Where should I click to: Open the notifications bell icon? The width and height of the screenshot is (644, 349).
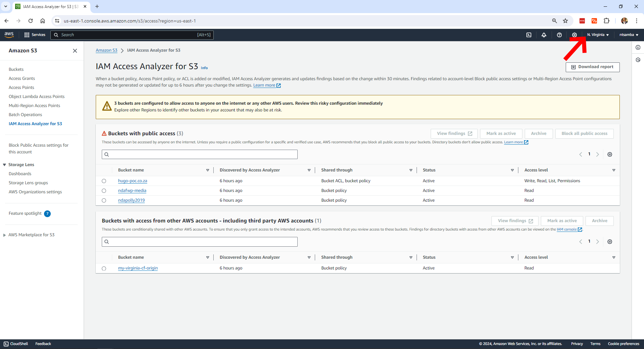pos(544,35)
